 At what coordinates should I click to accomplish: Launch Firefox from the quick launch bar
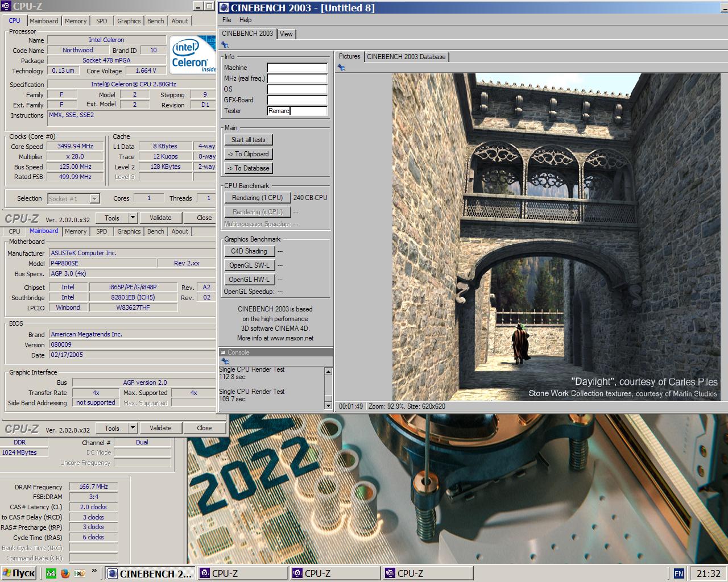pyautogui.click(x=65, y=573)
